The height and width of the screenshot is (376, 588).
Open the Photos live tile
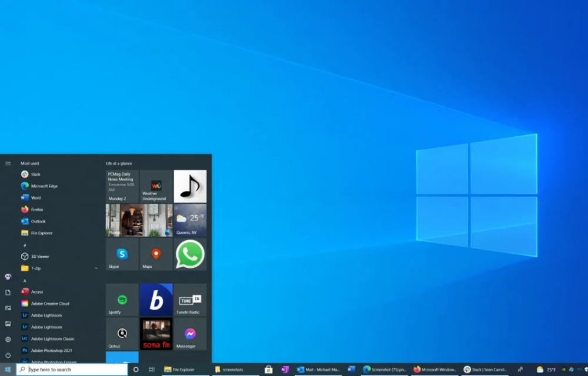pyautogui.click(x=139, y=220)
